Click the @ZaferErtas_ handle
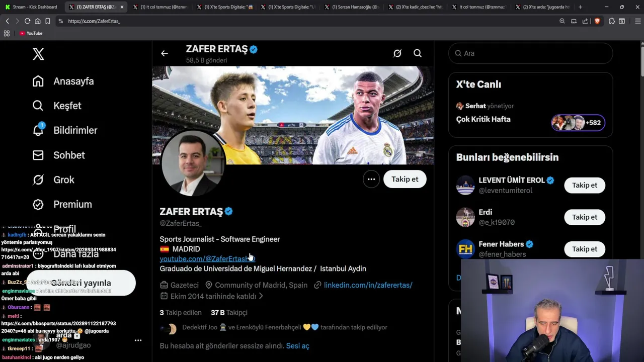 tap(181, 223)
